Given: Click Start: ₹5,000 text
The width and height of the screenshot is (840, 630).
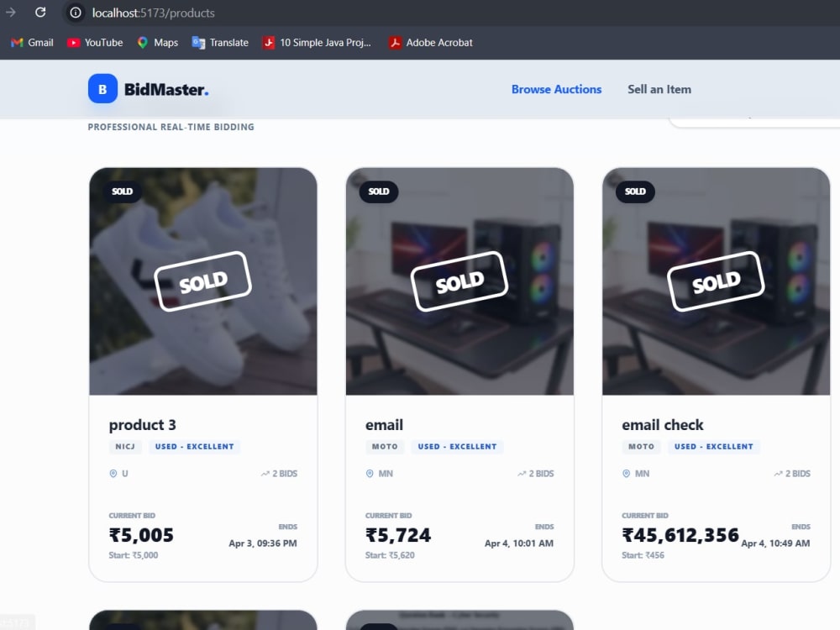Looking at the screenshot, I should click(x=134, y=555).
